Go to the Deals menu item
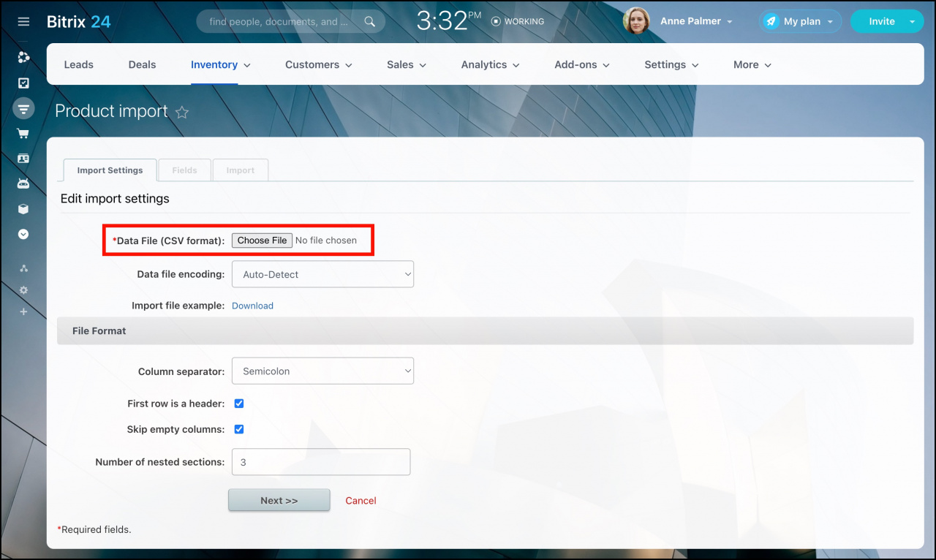The width and height of the screenshot is (936, 560). pos(142,65)
